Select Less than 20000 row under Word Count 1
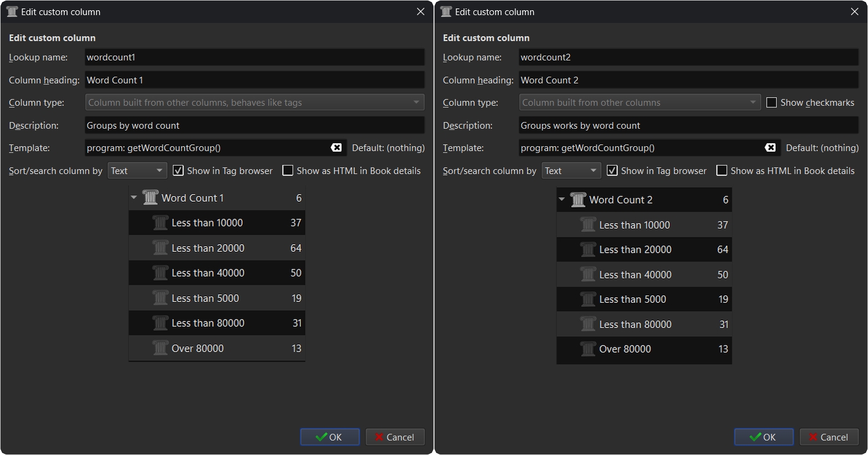868x455 pixels. [217, 248]
